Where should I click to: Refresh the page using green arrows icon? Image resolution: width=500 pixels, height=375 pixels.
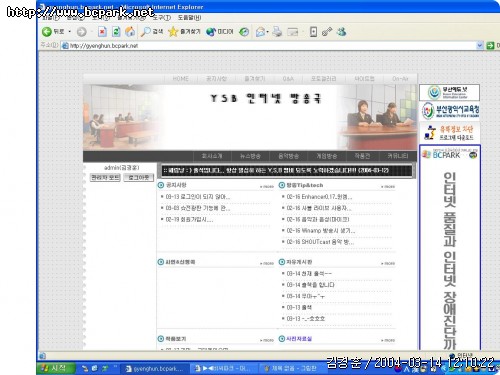pos(116,32)
